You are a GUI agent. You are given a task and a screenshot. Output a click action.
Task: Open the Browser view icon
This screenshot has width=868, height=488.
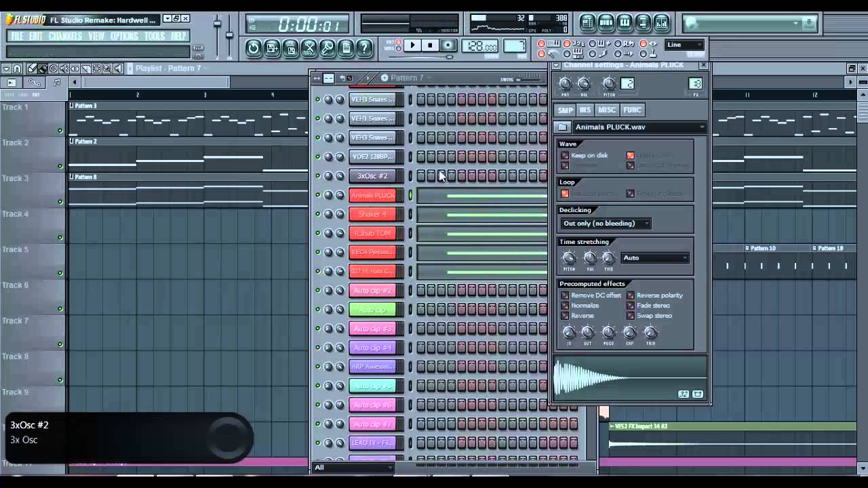point(643,23)
